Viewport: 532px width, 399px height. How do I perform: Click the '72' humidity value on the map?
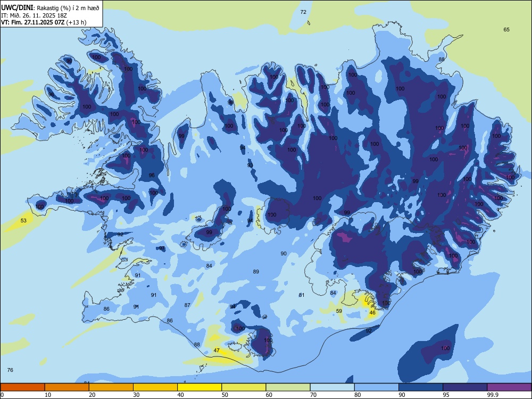(x=303, y=12)
